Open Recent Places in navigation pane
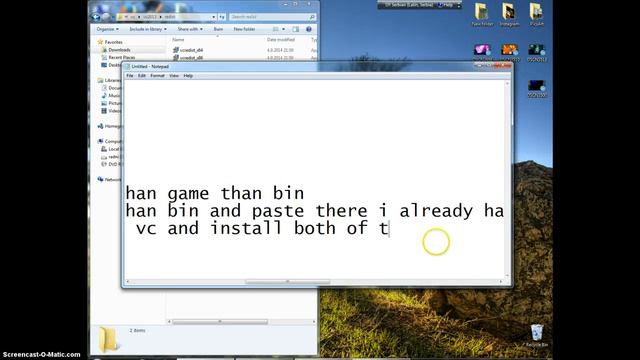The width and height of the screenshot is (640, 360). click(118, 58)
